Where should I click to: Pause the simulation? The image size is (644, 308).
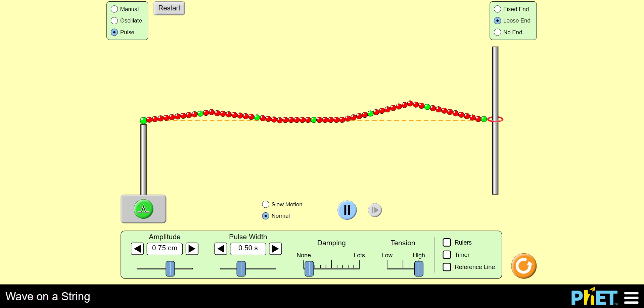tap(347, 210)
